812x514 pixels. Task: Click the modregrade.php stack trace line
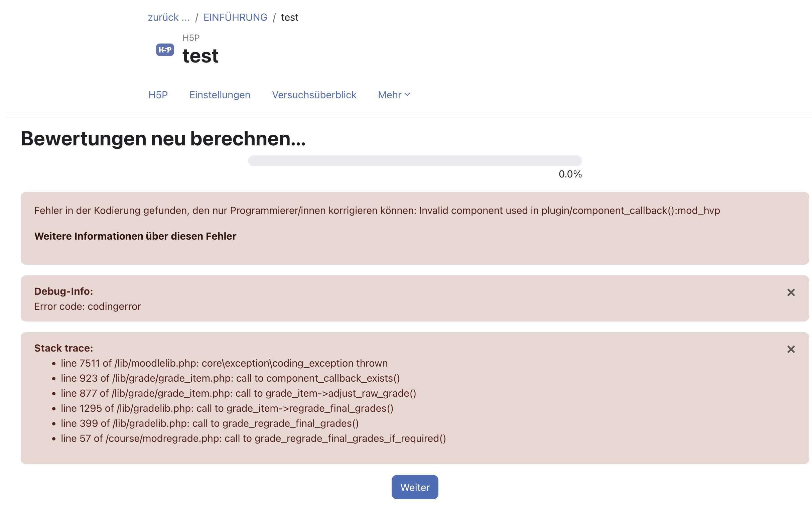pos(253,438)
